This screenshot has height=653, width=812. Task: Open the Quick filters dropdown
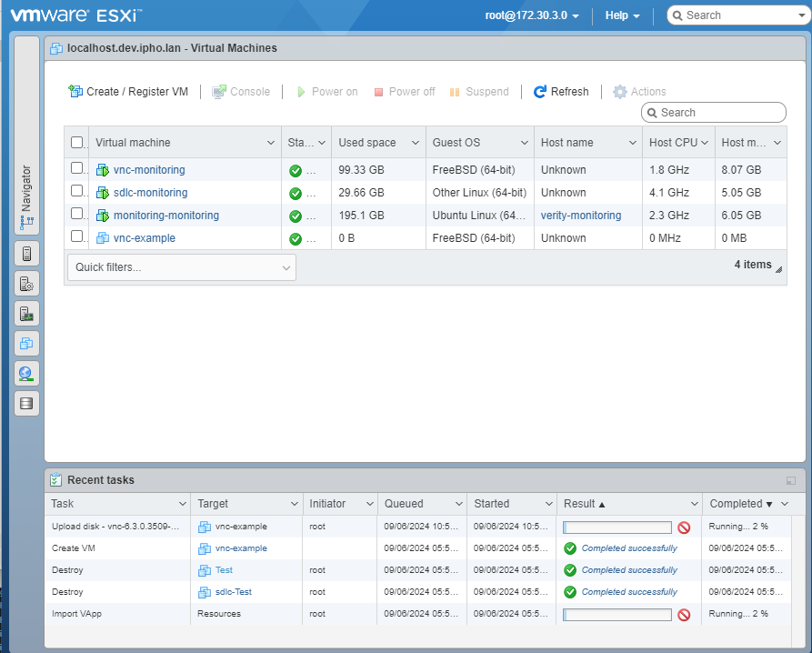click(x=181, y=267)
